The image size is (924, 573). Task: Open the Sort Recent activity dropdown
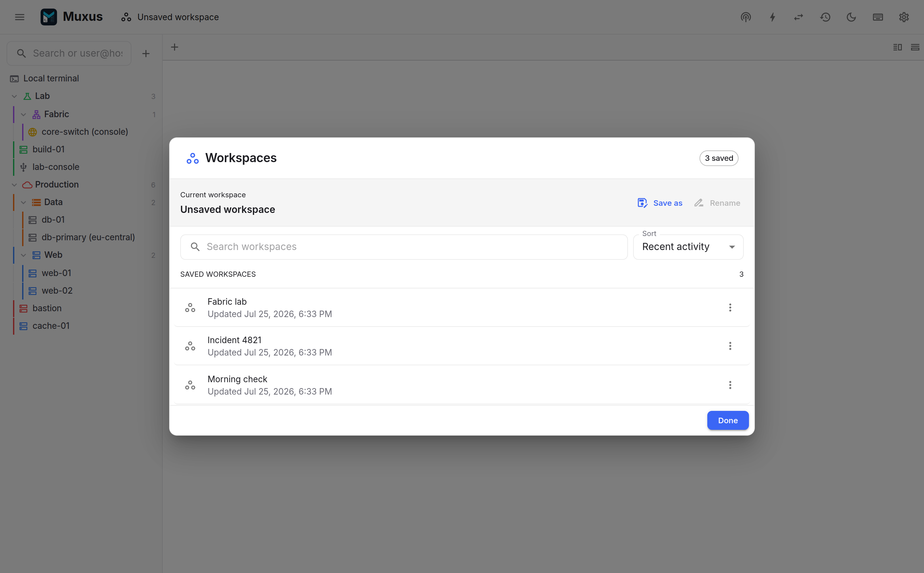click(688, 247)
